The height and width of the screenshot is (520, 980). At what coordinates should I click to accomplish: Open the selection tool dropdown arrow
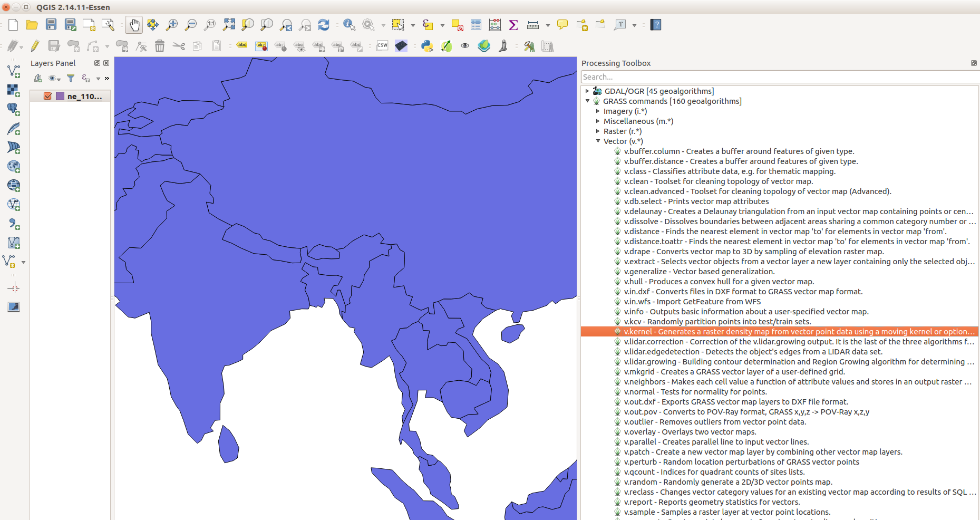tap(413, 25)
